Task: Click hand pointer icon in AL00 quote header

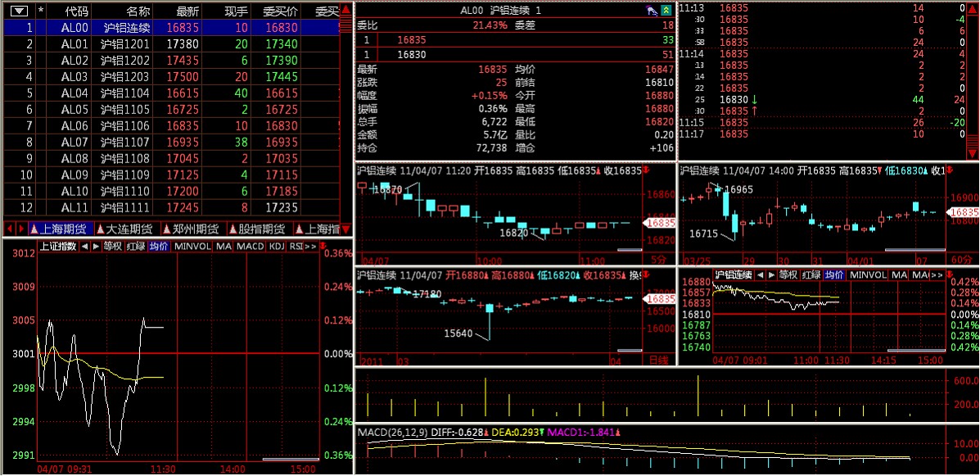Action: point(651,10)
